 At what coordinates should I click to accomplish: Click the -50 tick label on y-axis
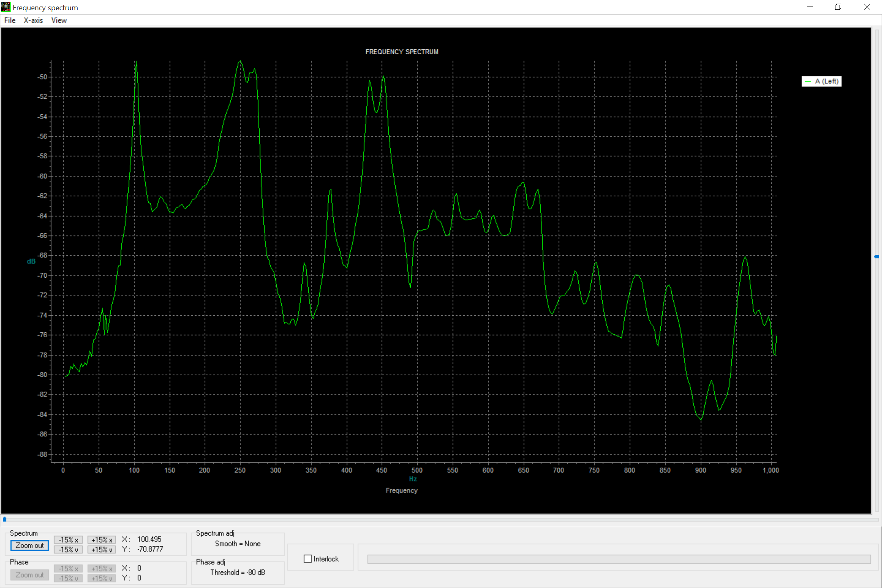coord(42,77)
